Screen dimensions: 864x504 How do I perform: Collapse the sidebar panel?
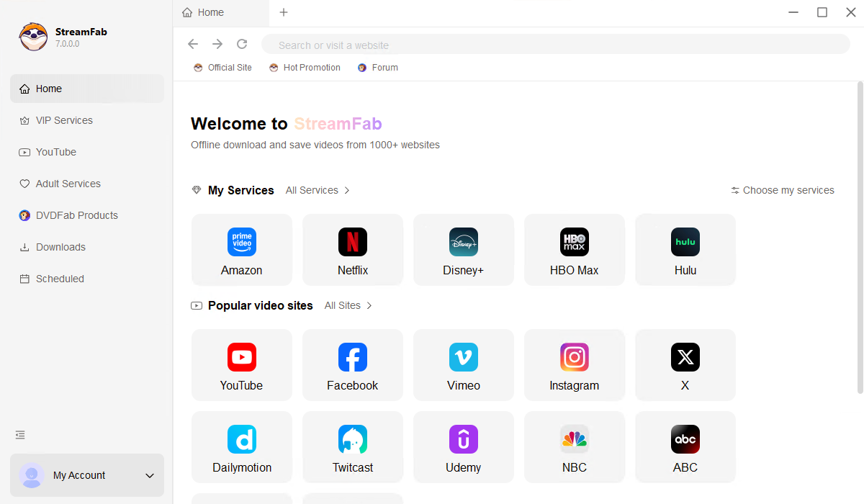coord(19,435)
